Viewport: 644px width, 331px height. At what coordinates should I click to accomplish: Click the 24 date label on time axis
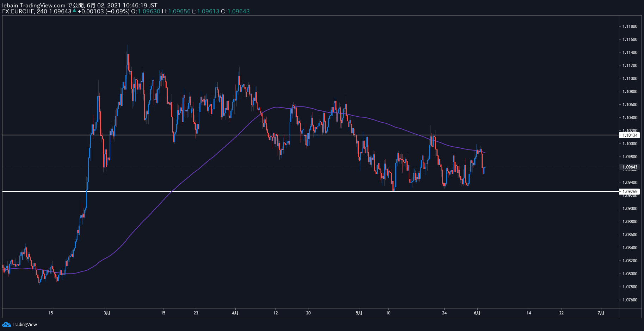pyautogui.click(x=444, y=313)
